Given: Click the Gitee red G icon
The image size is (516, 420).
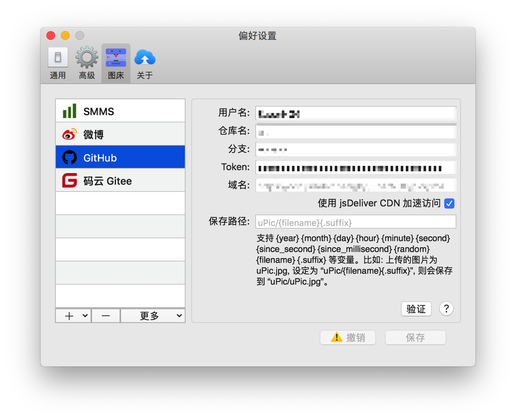Looking at the screenshot, I should coord(70,180).
